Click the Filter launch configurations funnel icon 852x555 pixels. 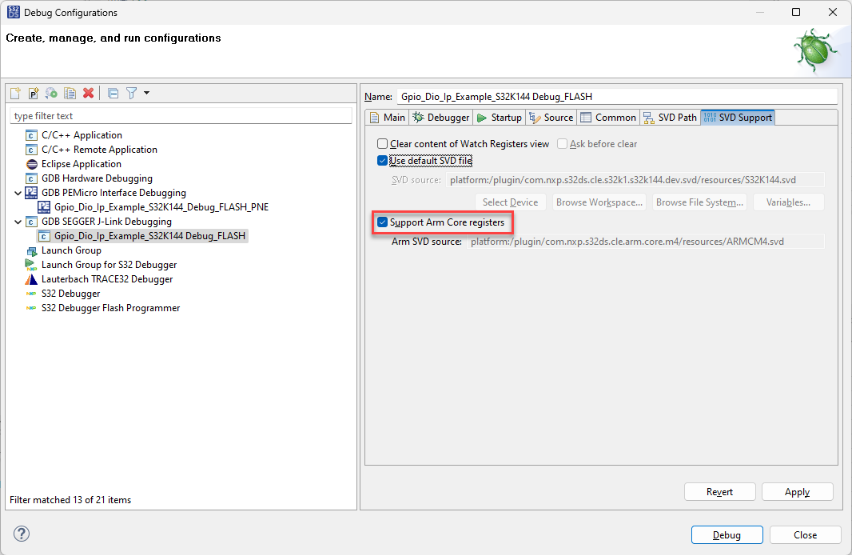(131, 93)
